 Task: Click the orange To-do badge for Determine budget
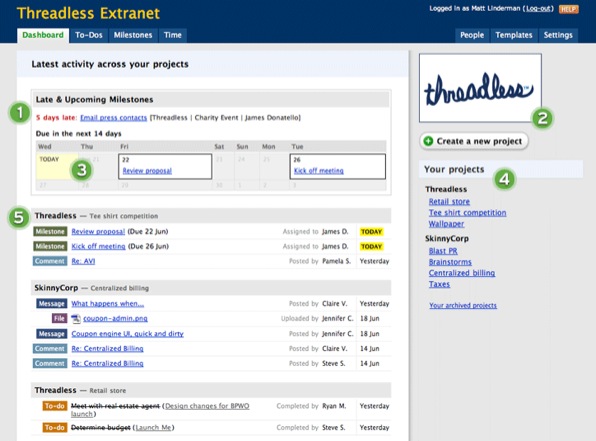[x=55, y=428]
